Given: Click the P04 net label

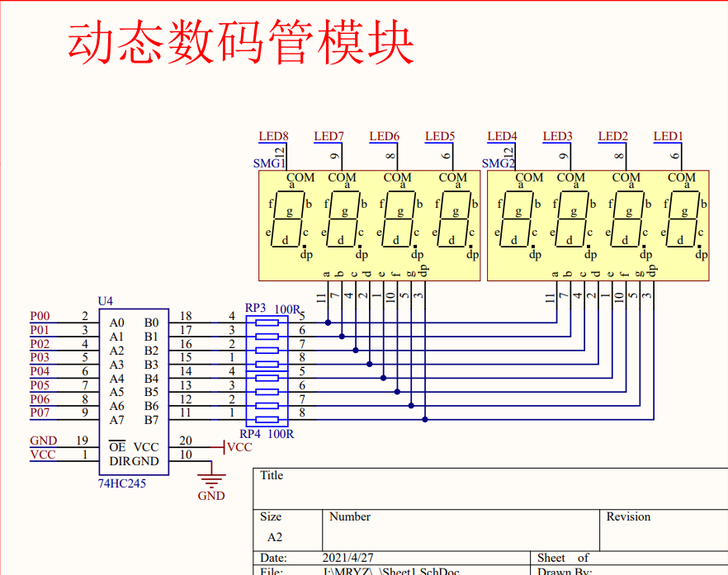Looking at the screenshot, I should click(x=40, y=371).
